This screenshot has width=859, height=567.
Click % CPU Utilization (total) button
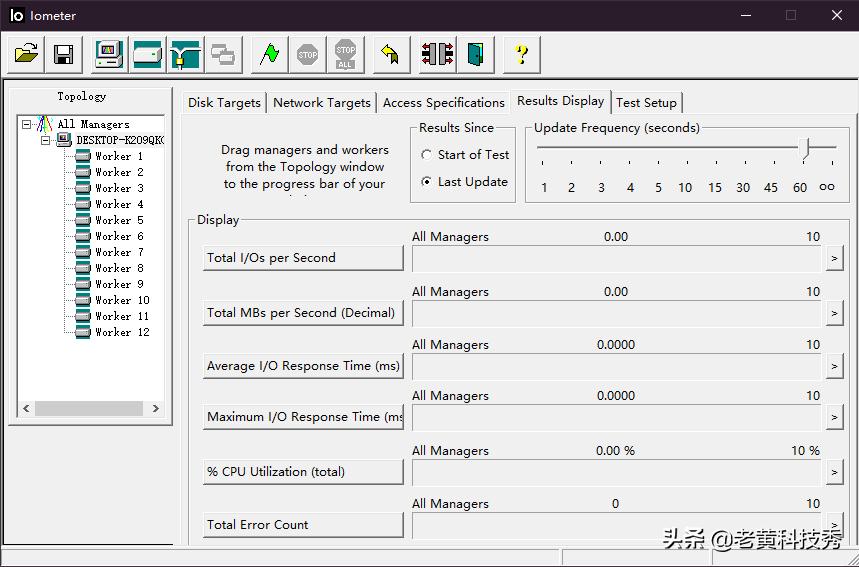point(303,472)
